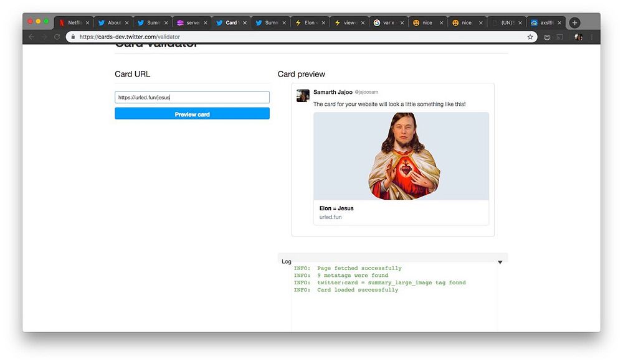Reload the current page

click(x=57, y=37)
